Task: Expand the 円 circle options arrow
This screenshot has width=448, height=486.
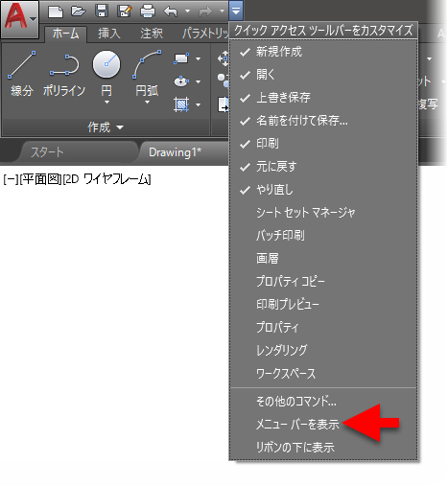Action: coord(106,103)
